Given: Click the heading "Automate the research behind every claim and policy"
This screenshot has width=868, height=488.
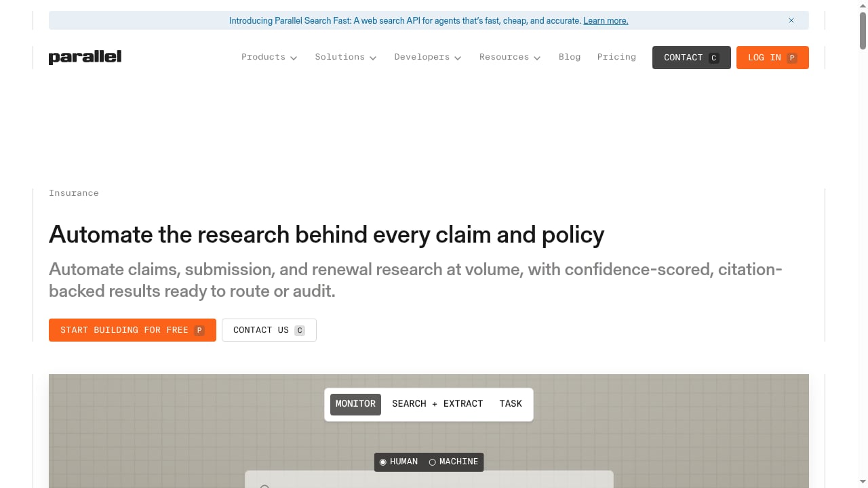Looking at the screenshot, I should (x=326, y=235).
